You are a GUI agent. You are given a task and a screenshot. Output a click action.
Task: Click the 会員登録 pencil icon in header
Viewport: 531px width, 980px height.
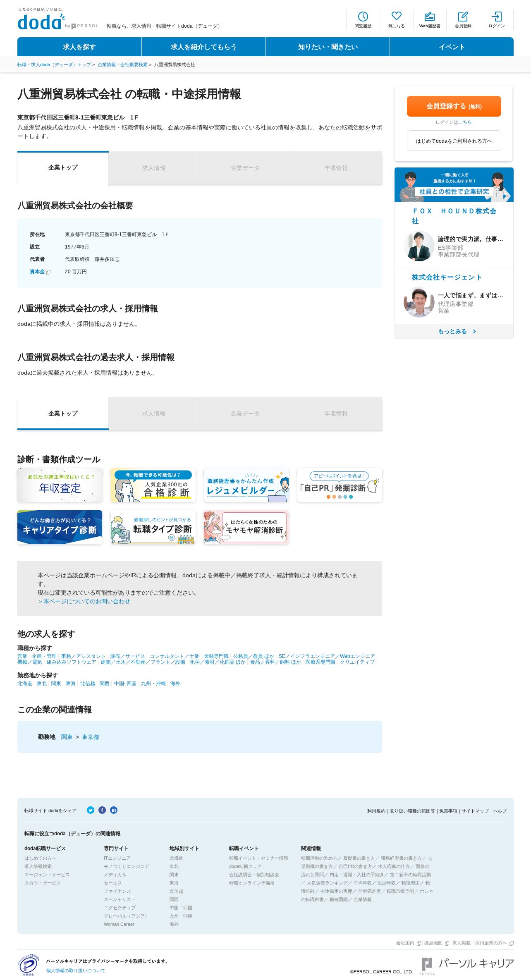click(463, 20)
